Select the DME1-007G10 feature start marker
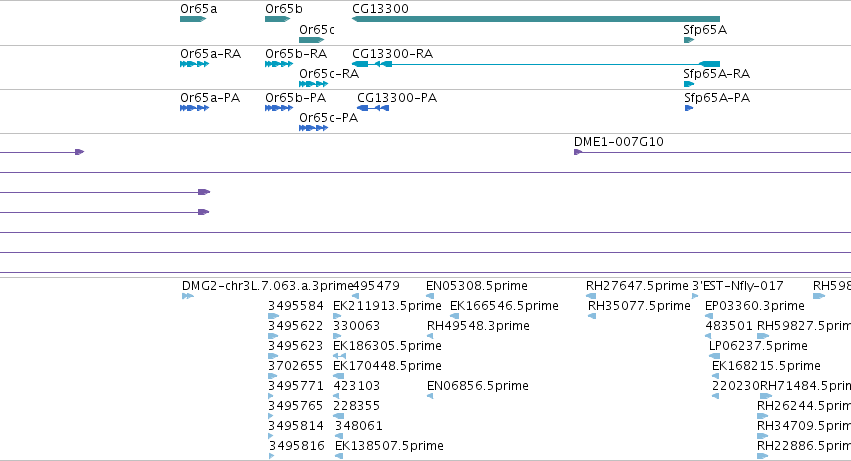This screenshot has width=851, height=461. [x=578, y=152]
